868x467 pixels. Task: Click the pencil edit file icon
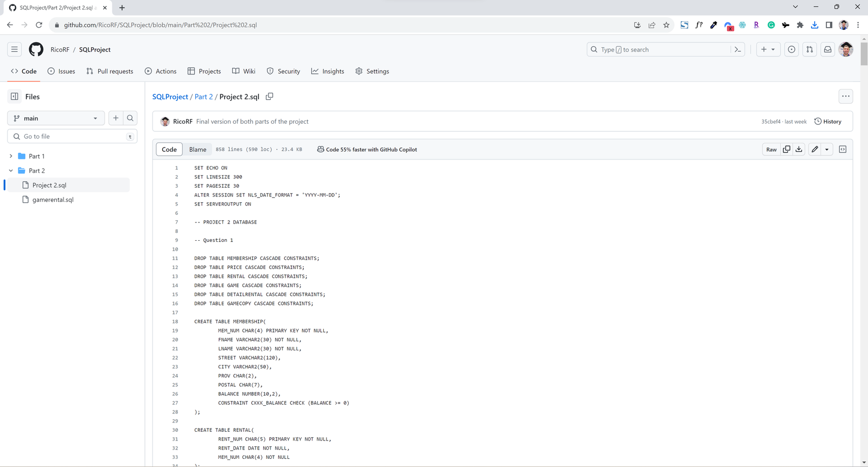[x=815, y=150]
